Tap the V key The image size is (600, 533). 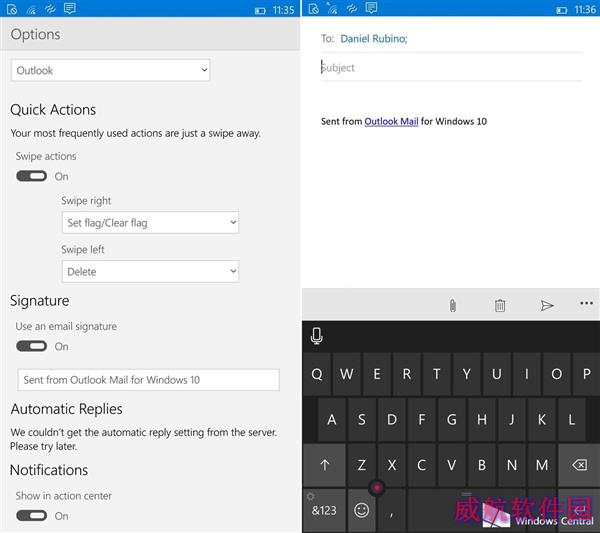pos(452,465)
